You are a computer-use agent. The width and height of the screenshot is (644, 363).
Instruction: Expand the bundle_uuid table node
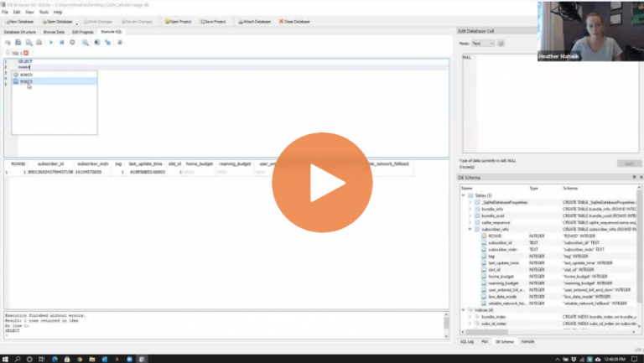(x=470, y=215)
